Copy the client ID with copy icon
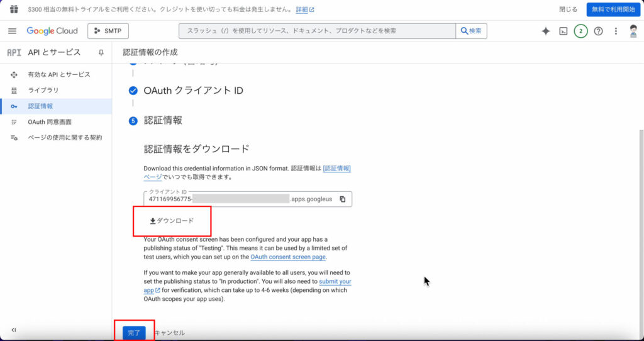644x341 pixels. pyautogui.click(x=343, y=199)
